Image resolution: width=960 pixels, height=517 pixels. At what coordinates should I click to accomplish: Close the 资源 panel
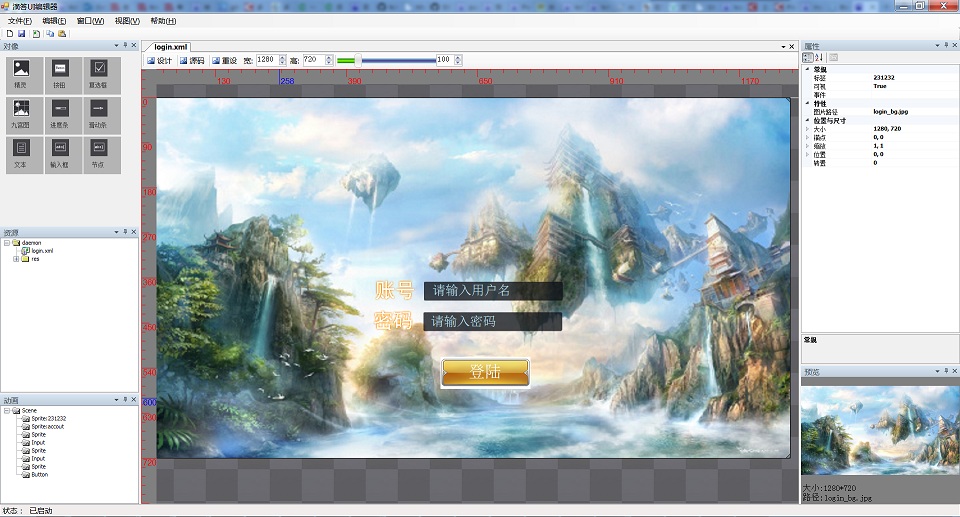click(x=133, y=232)
